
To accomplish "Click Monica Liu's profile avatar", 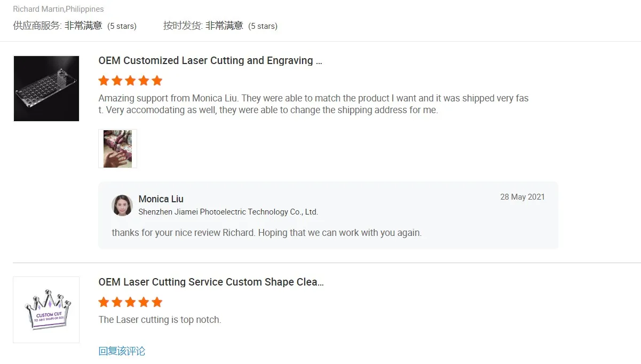I will pyautogui.click(x=122, y=205).
